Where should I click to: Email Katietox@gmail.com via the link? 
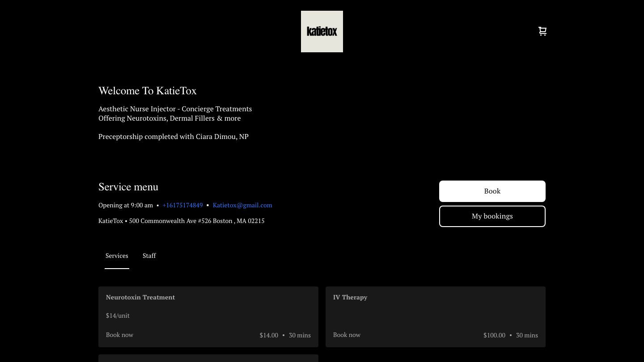tap(242, 205)
